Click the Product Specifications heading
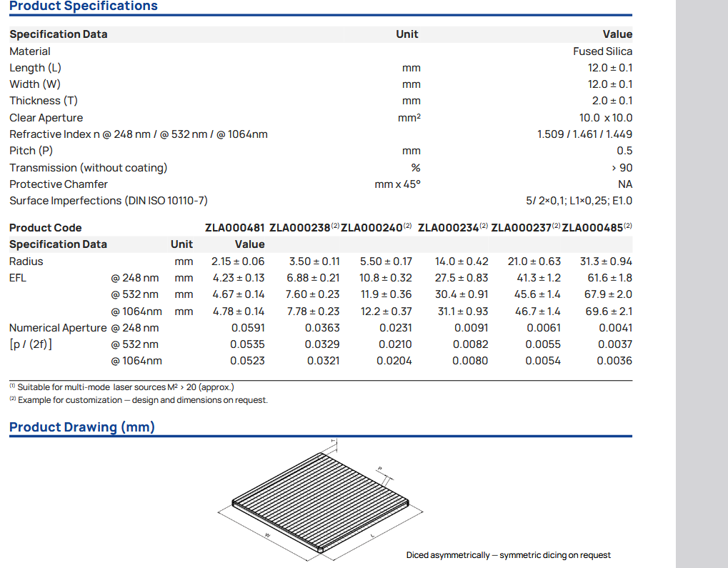The width and height of the screenshot is (728, 568). [x=83, y=6]
